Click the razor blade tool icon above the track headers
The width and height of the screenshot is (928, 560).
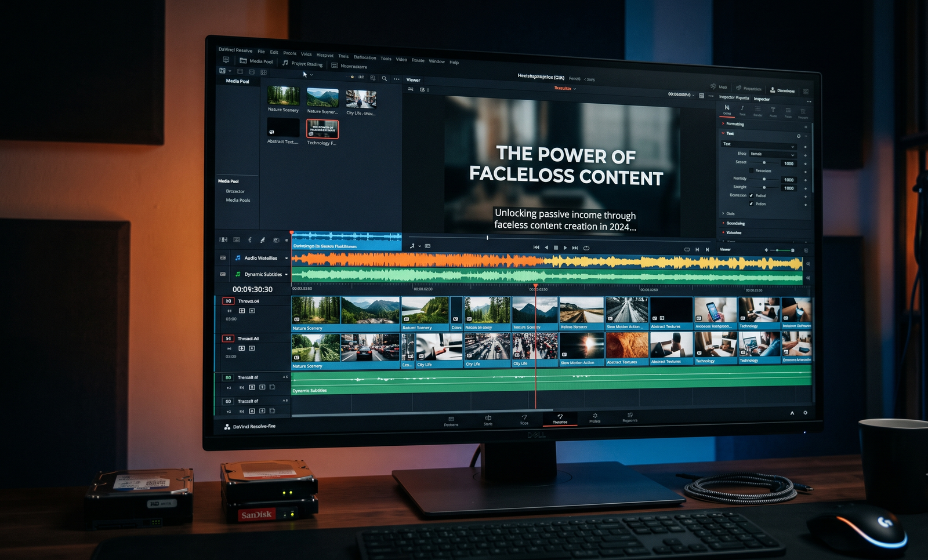click(263, 240)
